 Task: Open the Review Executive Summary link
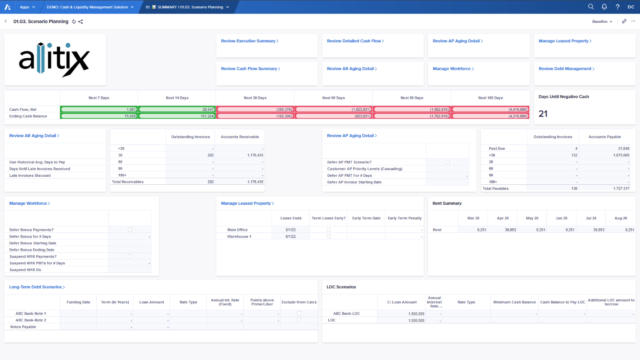[249, 41]
